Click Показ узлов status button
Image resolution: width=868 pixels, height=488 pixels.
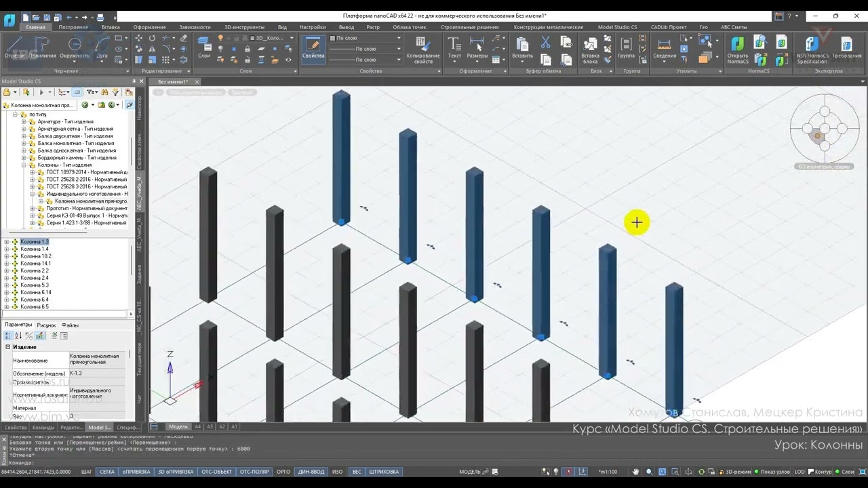tap(772, 472)
